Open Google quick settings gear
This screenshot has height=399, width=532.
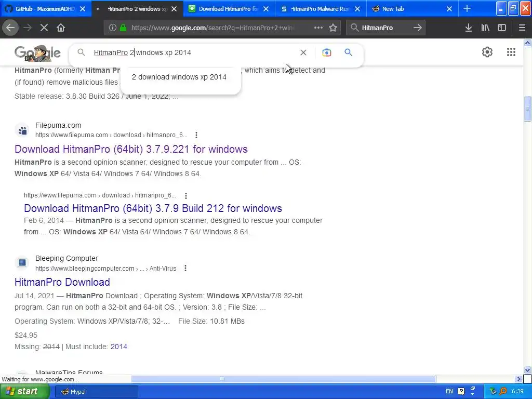tap(487, 52)
